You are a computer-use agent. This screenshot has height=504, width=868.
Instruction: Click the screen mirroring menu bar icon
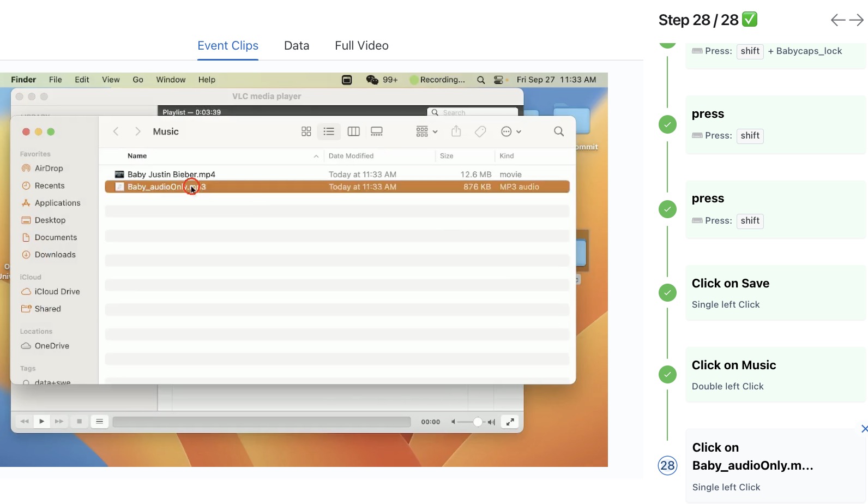click(347, 80)
